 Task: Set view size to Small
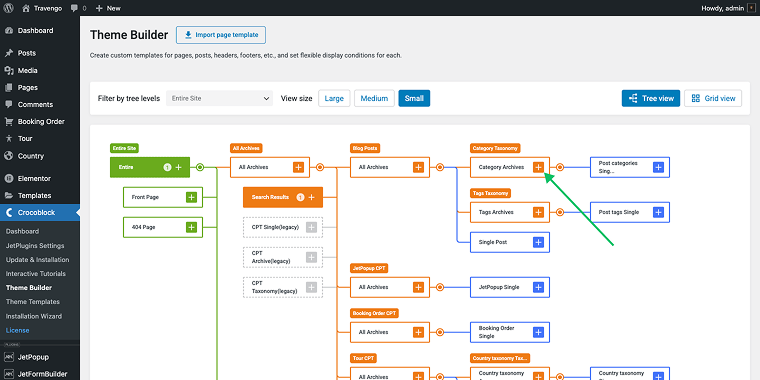click(x=414, y=98)
